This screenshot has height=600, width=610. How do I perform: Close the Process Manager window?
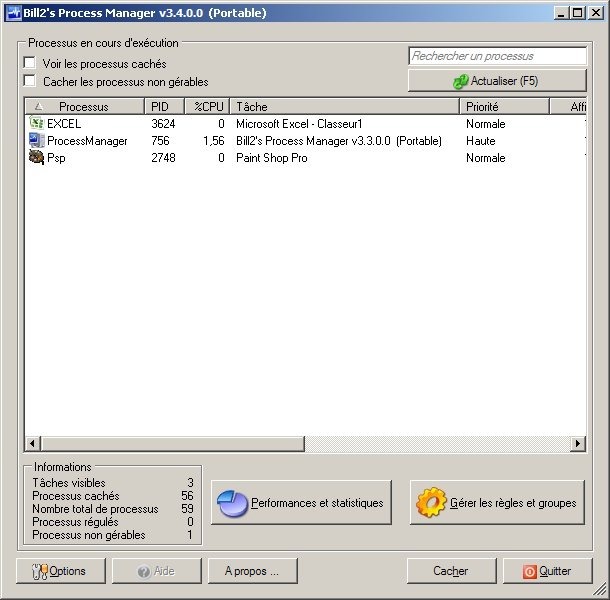coord(596,13)
